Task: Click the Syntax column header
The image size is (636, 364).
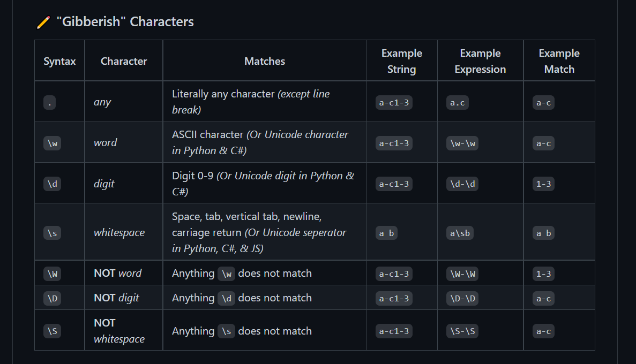Action: (x=59, y=61)
